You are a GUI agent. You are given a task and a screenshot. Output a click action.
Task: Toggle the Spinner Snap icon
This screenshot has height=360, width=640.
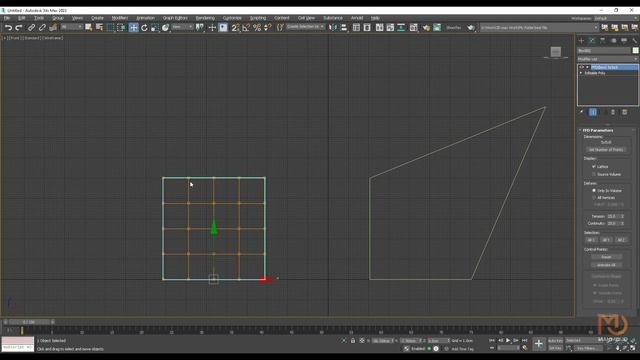(x=268, y=28)
